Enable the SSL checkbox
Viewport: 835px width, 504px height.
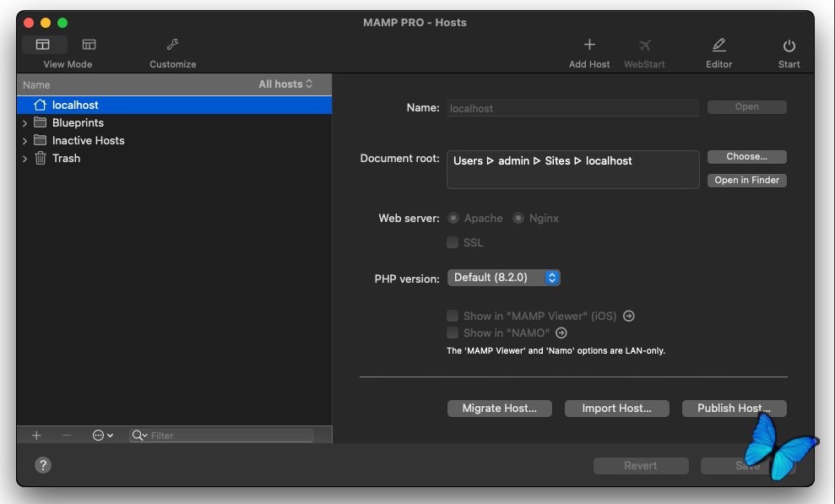click(x=453, y=242)
